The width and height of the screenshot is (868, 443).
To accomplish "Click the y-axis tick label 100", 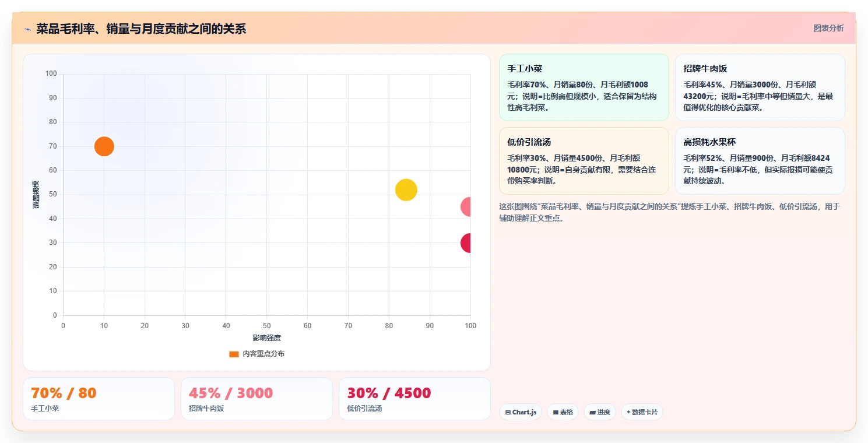I will 51,73.
